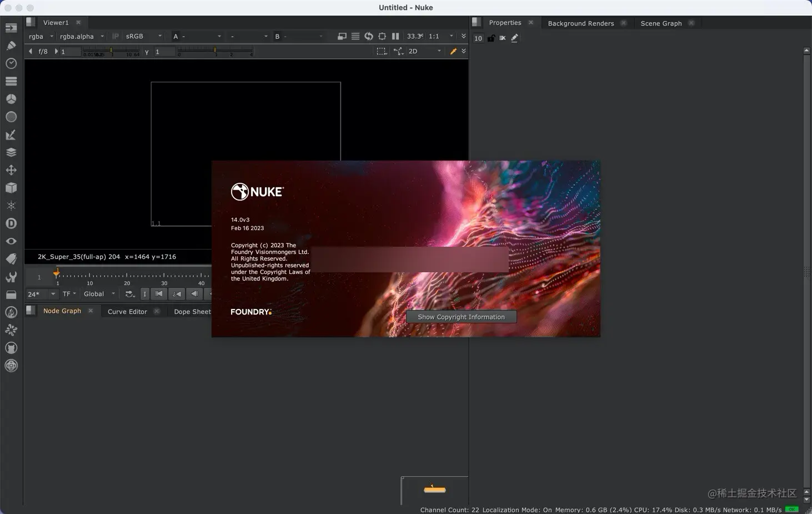Click the Node Graph pane content menu icon
Screen dimensions: 812x514
pos(31,311)
